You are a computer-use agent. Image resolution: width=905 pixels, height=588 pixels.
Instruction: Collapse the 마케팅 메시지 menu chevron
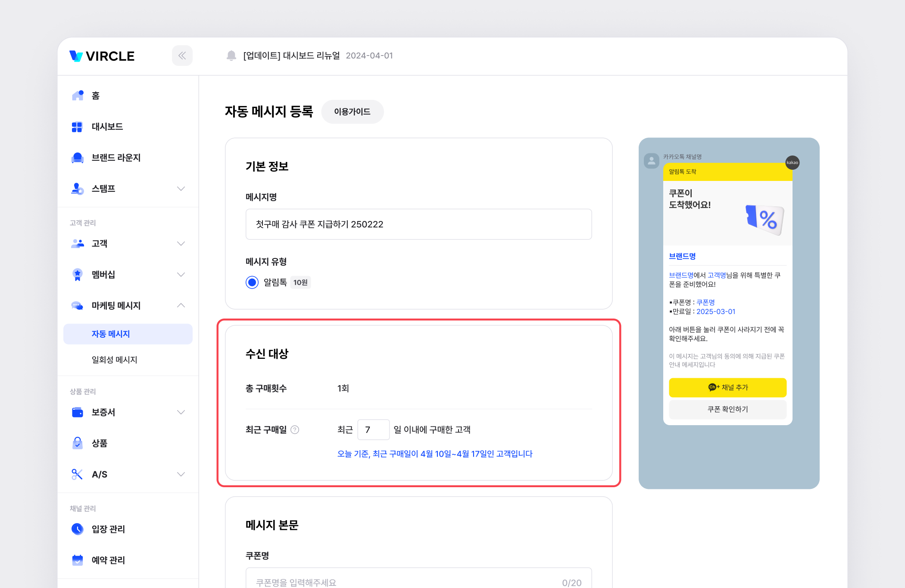pos(181,305)
